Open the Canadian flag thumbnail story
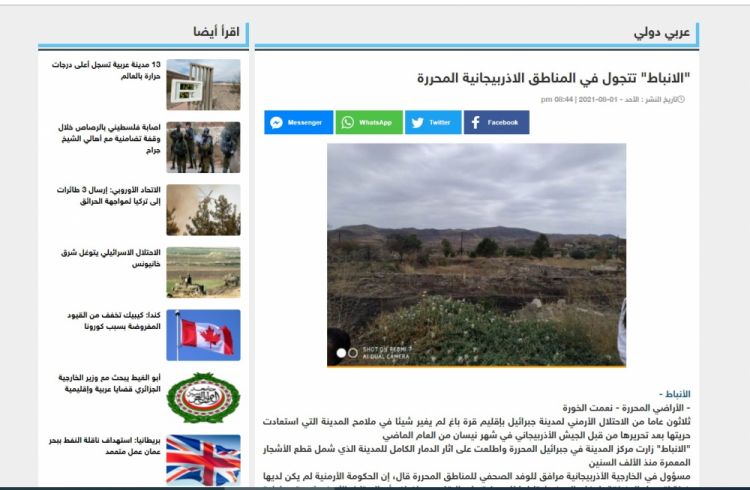The height and width of the screenshot is (490, 750). 203,335
